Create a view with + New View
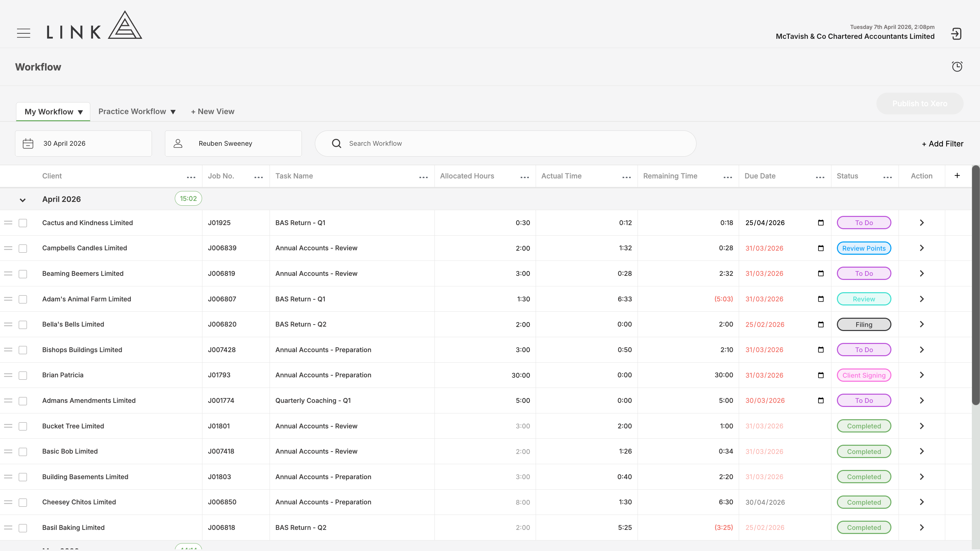The height and width of the screenshot is (551, 980). point(213,111)
